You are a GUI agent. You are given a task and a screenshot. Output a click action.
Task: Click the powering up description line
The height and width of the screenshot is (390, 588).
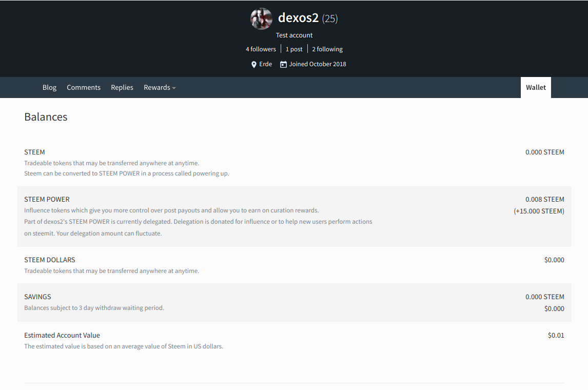tap(126, 173)
